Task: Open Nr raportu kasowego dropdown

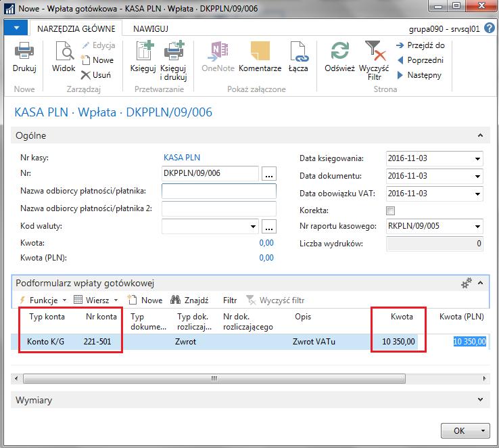Action: pyautogui.click(x=477, y=227)
